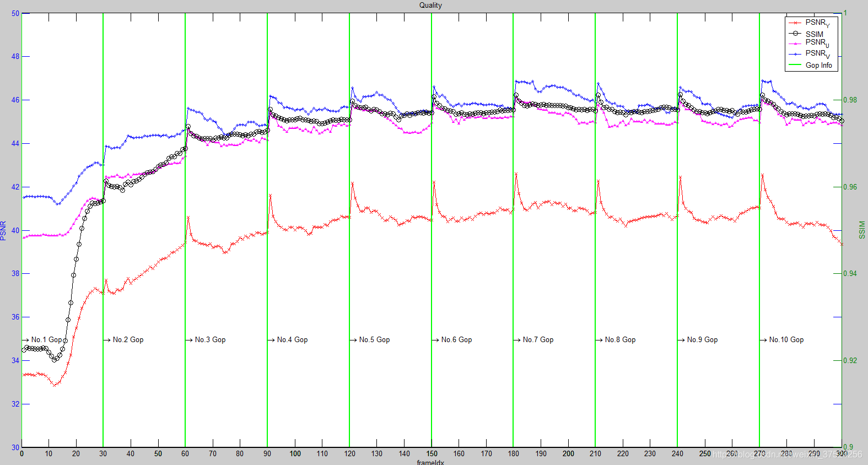Click right axis tick value 0.98
This screenshot has width=868, height=465.
coord(850,100)
